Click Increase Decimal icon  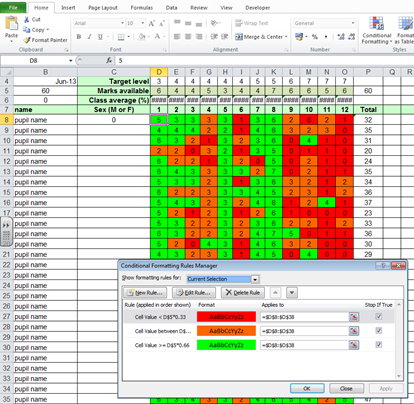pos(341,37)
